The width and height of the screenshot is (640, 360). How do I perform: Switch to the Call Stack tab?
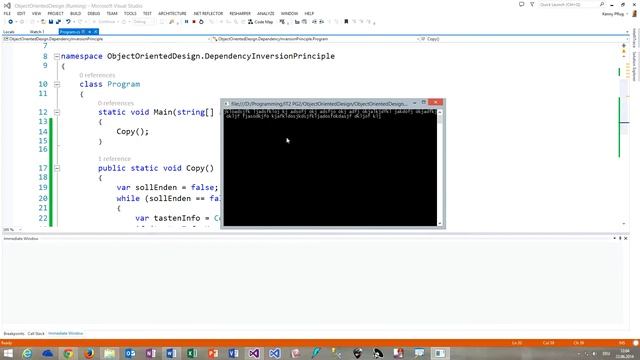pos(36,333)
